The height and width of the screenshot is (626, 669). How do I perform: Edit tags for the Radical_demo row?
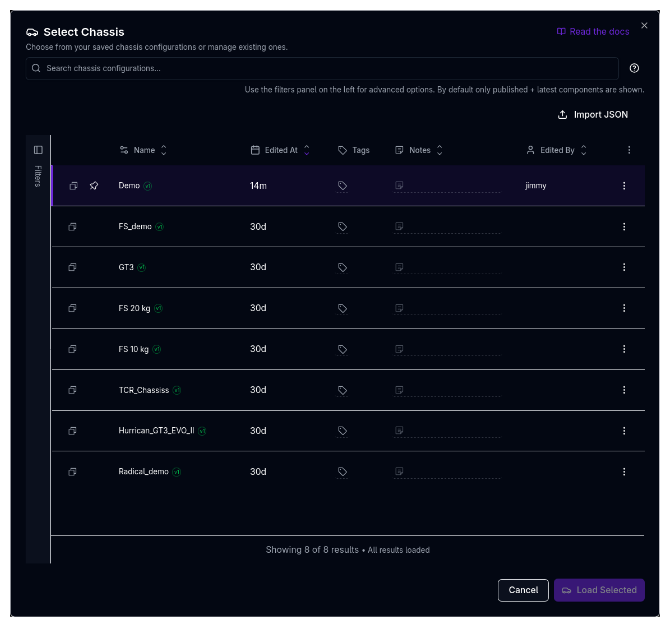pos(342,472)
